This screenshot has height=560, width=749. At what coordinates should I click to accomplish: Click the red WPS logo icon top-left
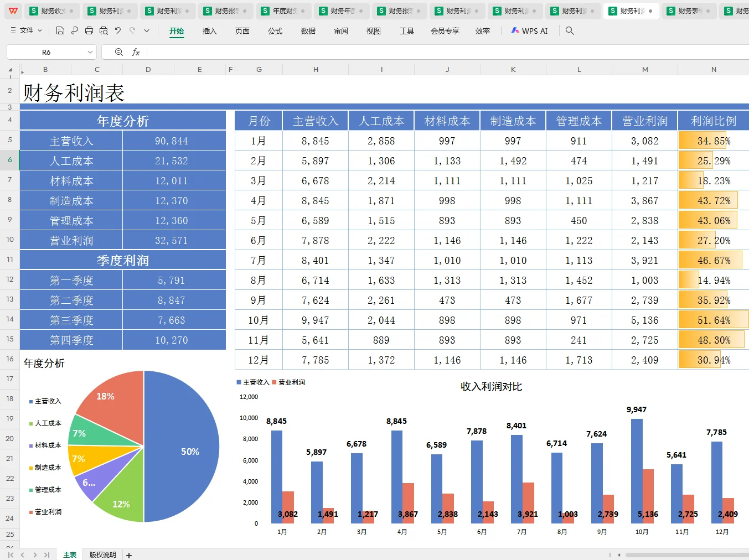(x=12, y=11)
